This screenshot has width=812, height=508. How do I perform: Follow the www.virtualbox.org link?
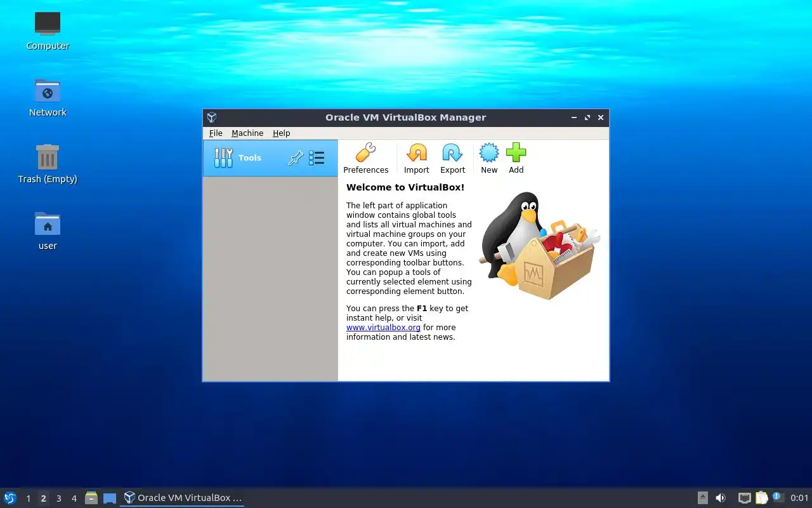[x=383, y=328]
